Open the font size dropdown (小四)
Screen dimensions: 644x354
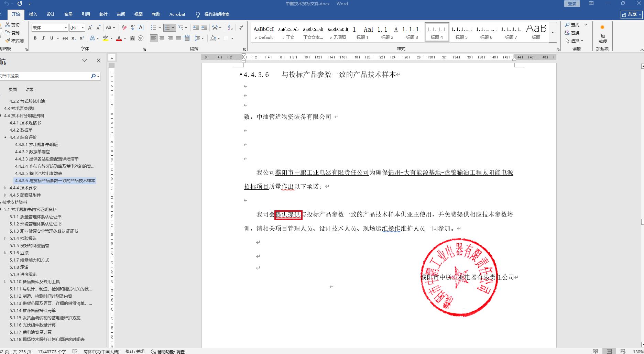(x=83, y=27)
